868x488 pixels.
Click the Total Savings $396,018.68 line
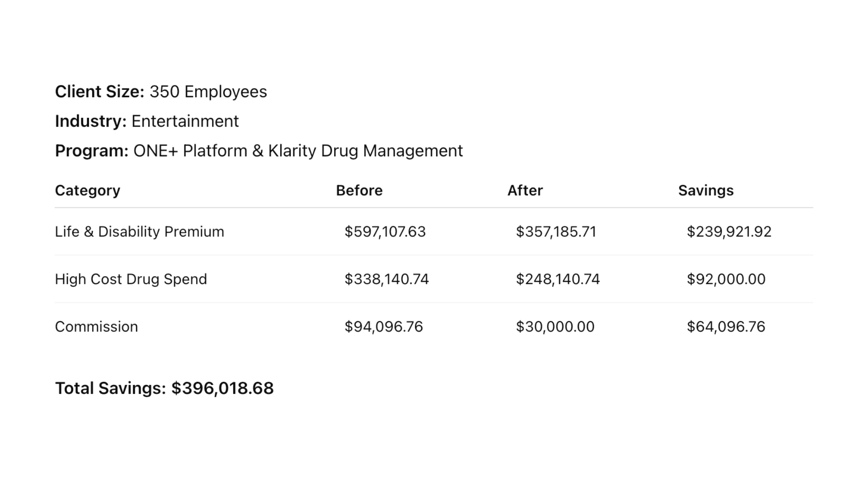click(164, 388)
